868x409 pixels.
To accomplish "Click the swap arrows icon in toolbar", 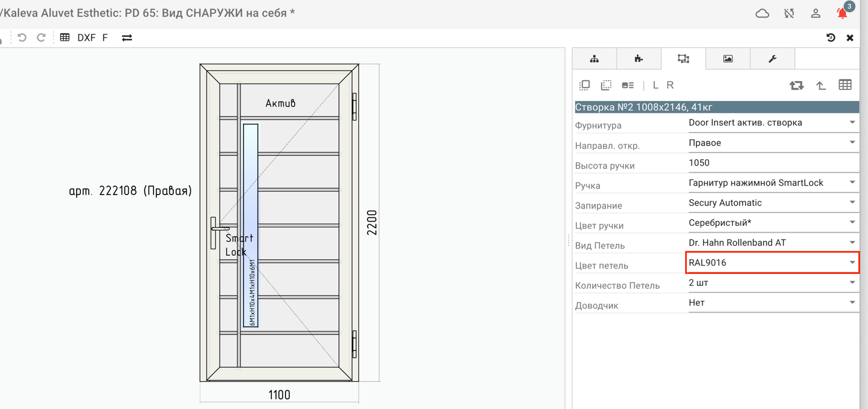I will (x=127, y=37).
